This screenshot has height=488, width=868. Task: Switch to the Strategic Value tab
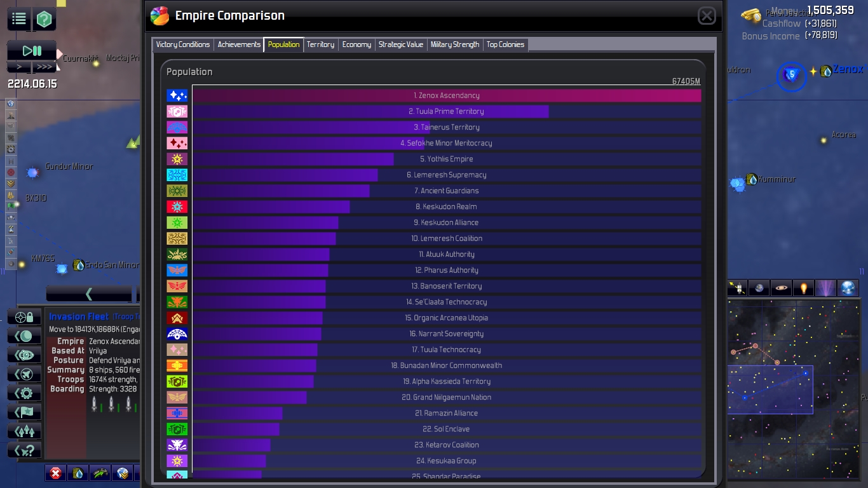[401, 44]
